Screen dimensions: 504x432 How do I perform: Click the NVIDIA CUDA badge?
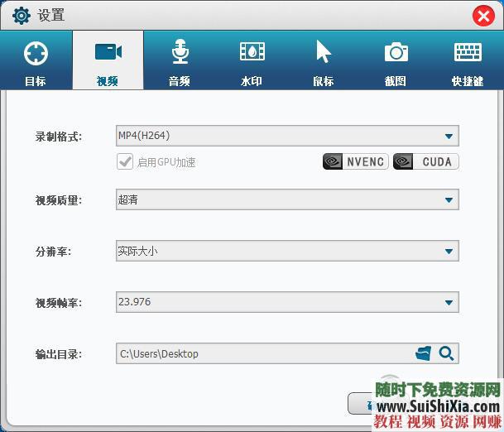pos(426,161)
